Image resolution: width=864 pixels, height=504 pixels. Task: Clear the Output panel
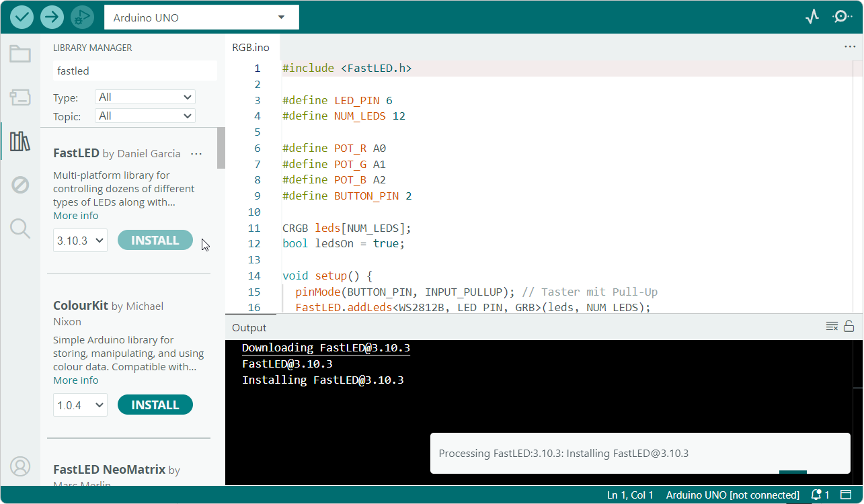(x=832, y=327)
